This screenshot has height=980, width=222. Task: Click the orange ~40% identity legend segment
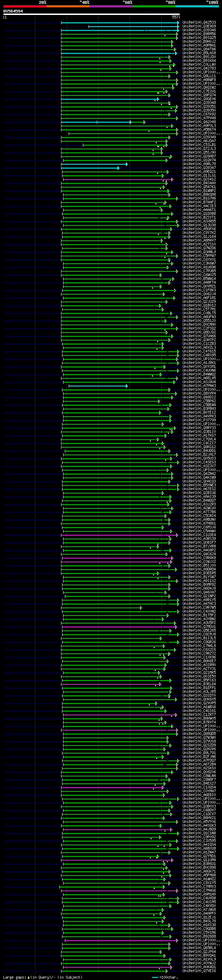[68, 6]
